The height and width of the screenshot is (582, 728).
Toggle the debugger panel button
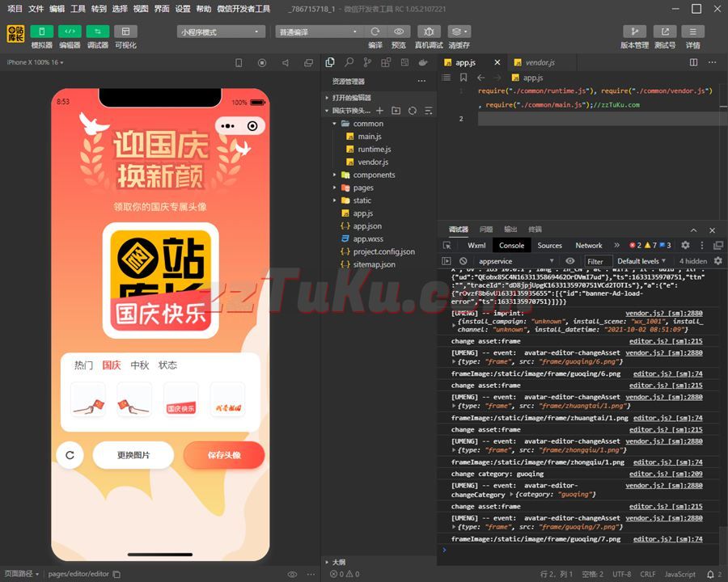click(98, 32)
